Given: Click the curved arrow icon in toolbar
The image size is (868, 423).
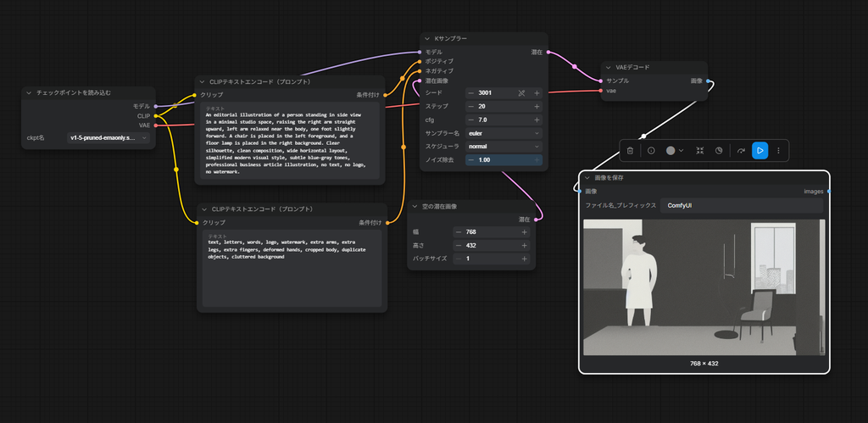Looking at the screenshot, I should [741, 151].
